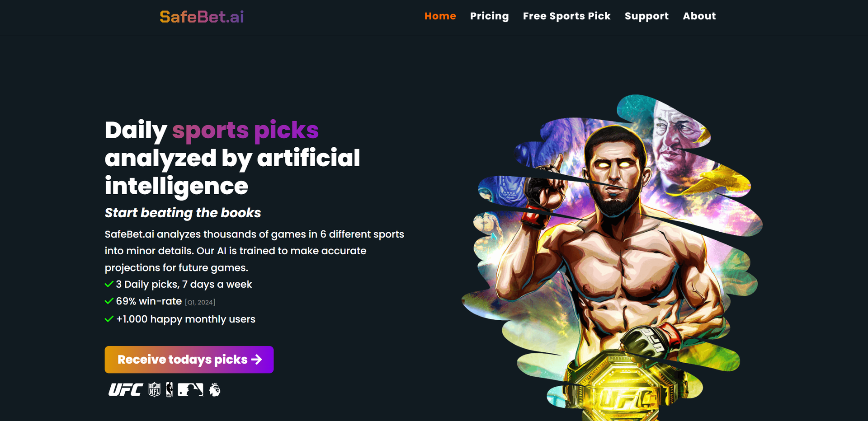Click the NBA player logo

tap(170, 389)
